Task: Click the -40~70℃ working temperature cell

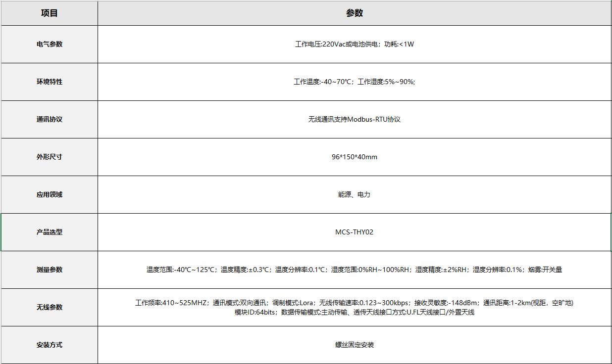Action: (x=354, y=82)
